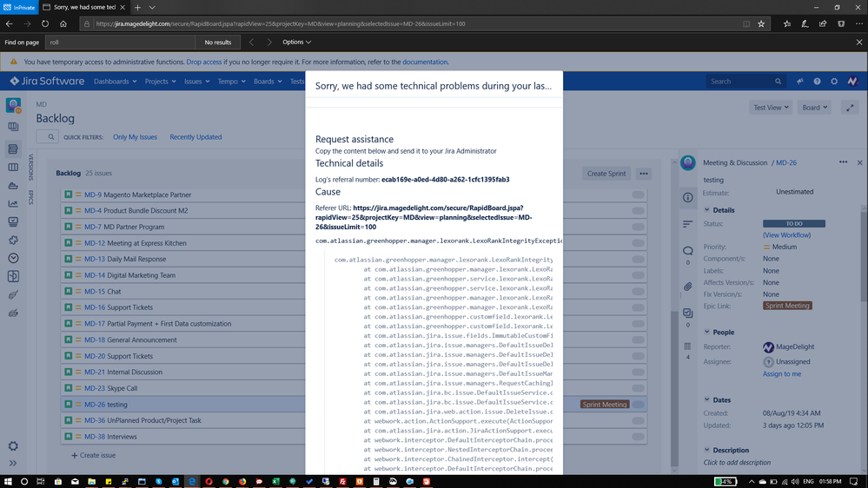Screen dimensions: 868x488
Task: Open the Releases ship icon in sidebar
Action: [13, 185]
